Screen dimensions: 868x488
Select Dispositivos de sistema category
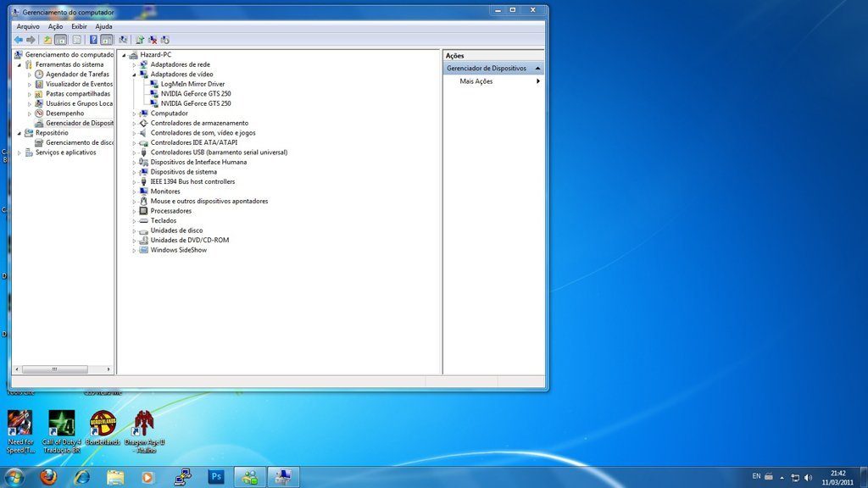(x=184, y=172)
